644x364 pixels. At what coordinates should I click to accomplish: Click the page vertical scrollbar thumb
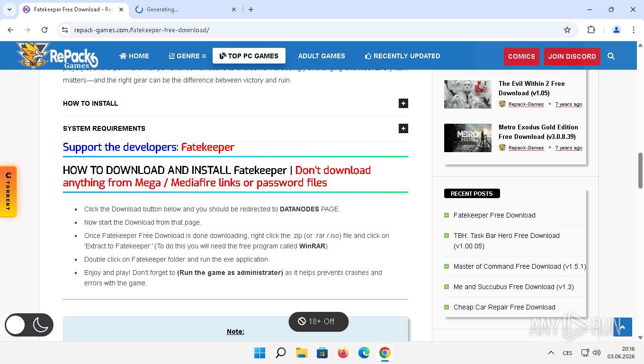tap(641, 171)
